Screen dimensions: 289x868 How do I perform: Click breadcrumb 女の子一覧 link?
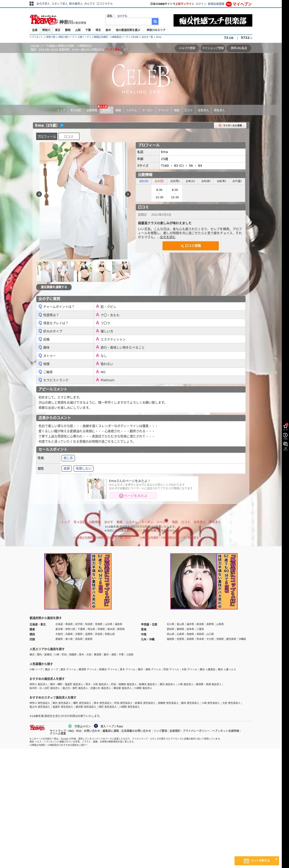[x=147, y=37]
